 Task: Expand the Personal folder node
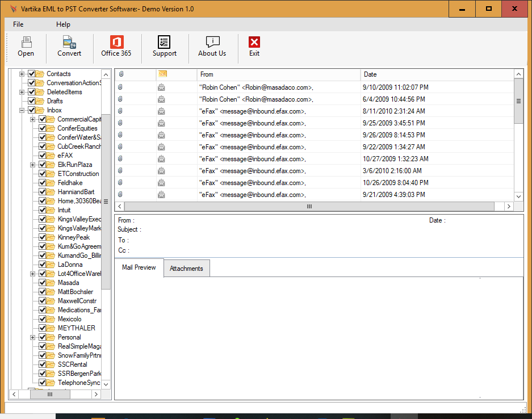pyautogui.click(x=32, y=338)
